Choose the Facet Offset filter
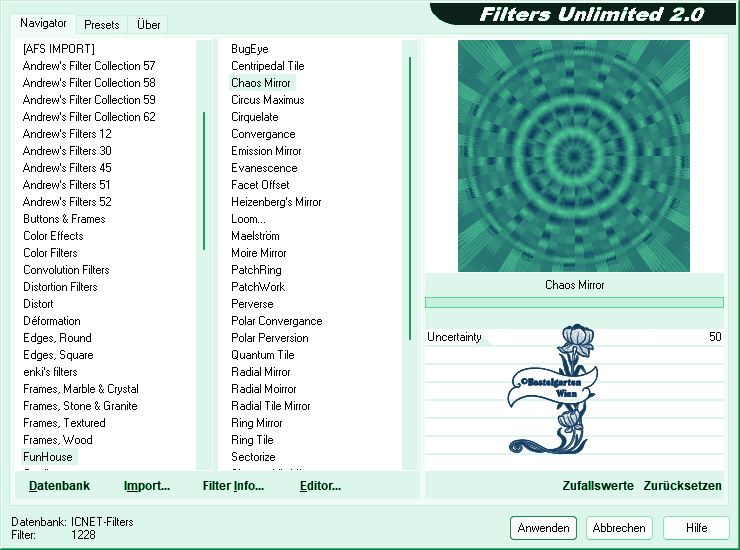The height and width of the screenshot is (550, 740). (x=260, y=185)
